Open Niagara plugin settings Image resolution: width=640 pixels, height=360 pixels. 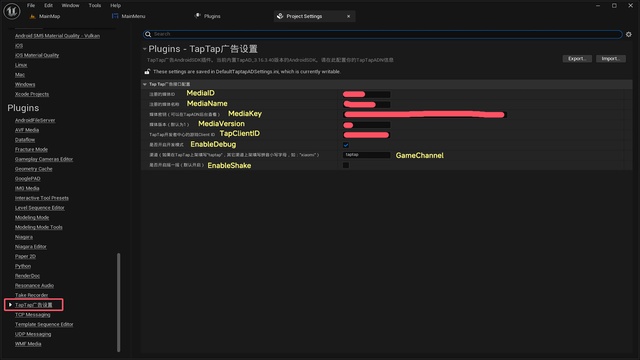pos(24,237)
